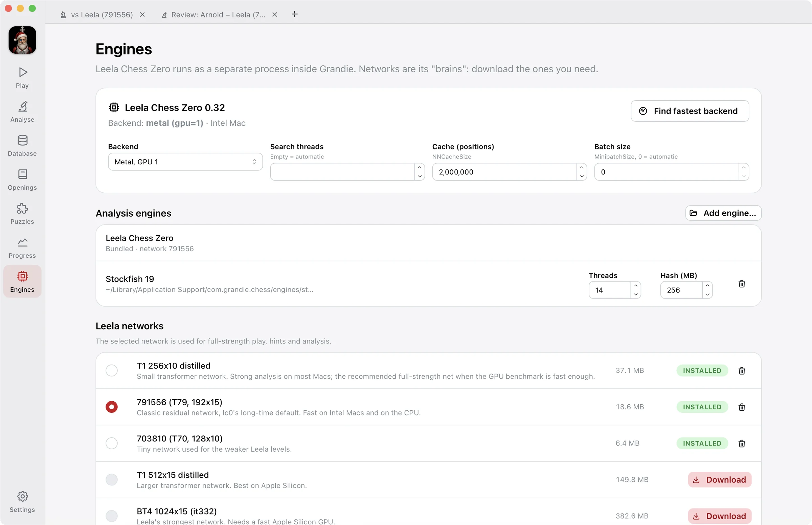Select the 703810 (T70) network radio
The height and width of the screenshot is (525, 812).
[112, 444]
